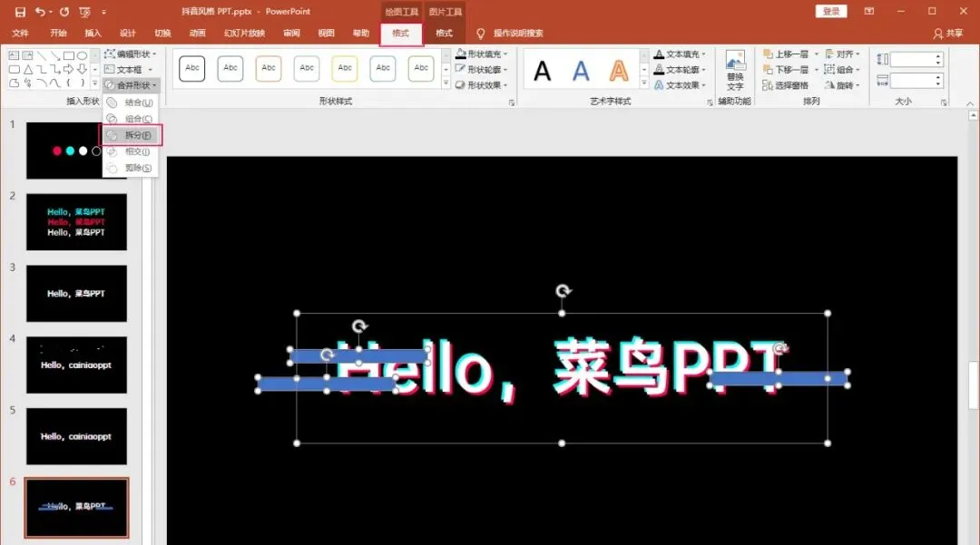Expand the shapes gallery More arrow
This screenshot has height=545, width=980.
95,83
